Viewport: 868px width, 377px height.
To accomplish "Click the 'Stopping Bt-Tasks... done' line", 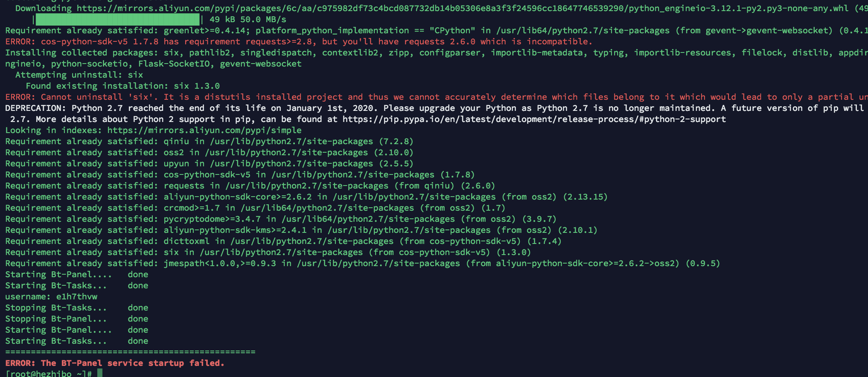I will click(x=77, y=307).
